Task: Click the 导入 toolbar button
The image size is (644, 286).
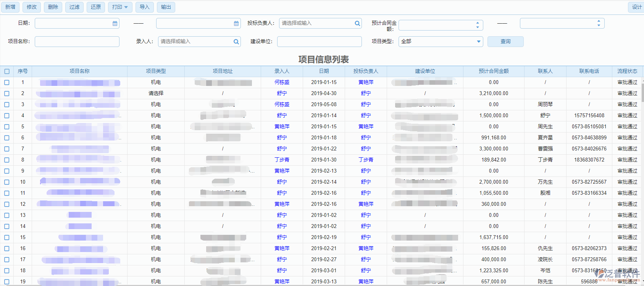Action: coord(144,7)
